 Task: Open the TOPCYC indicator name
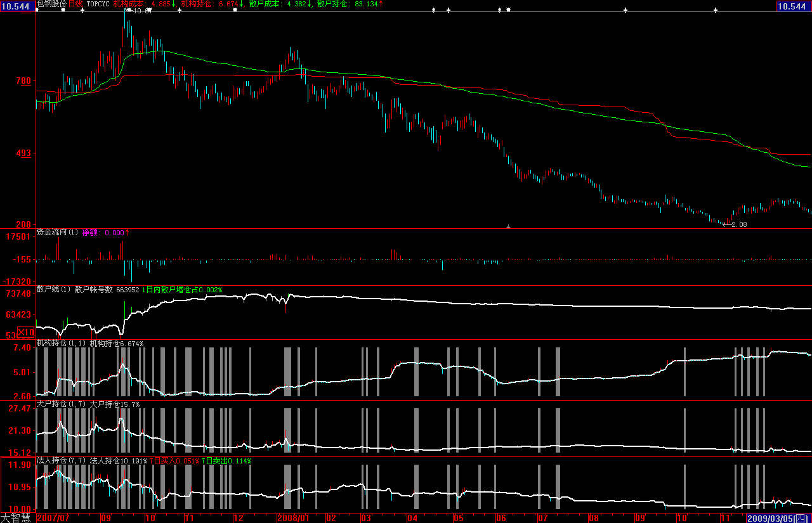click(98, 4)
